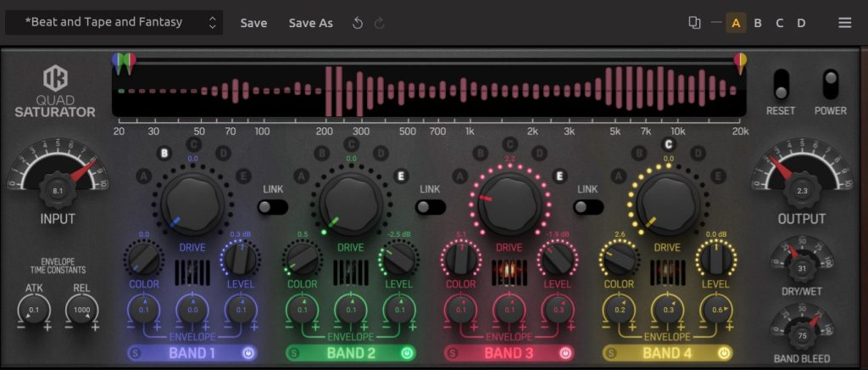Flip the RESET switch
Image resolution: width=868 pixels, height=370 pixels.
781,85
